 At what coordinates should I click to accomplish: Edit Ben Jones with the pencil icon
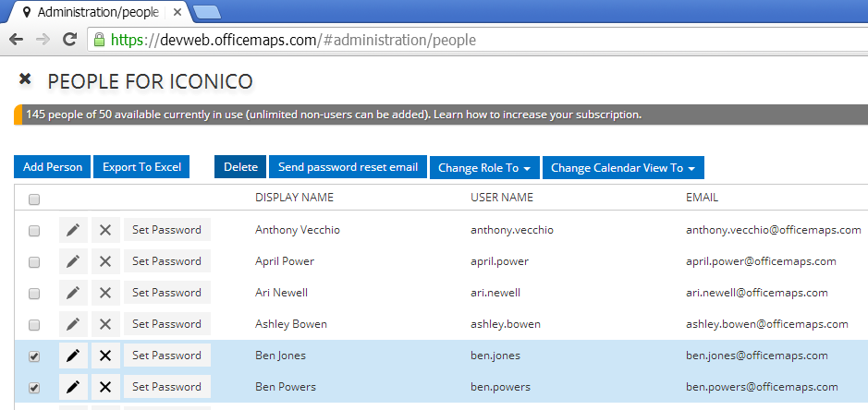point(73,356)
